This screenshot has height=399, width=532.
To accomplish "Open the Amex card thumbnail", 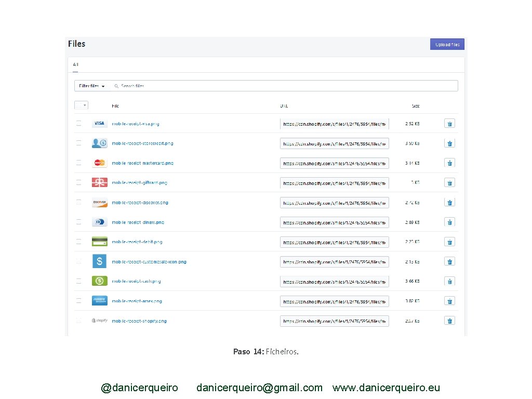I will 99,301.
